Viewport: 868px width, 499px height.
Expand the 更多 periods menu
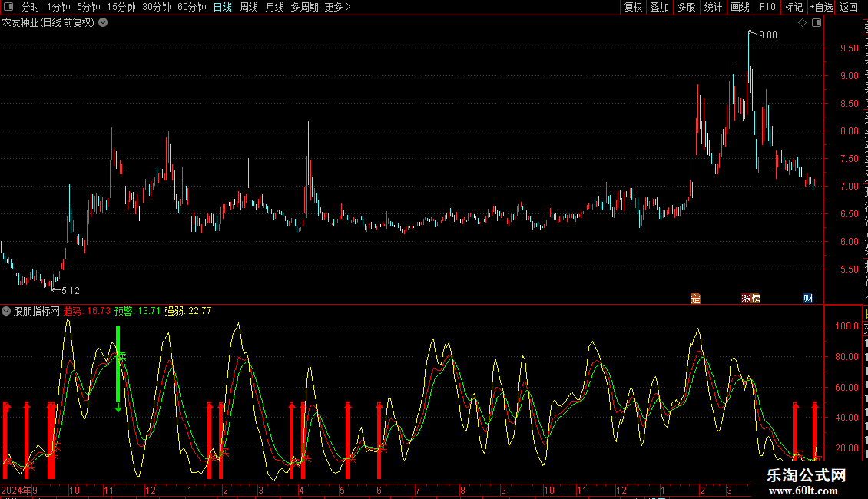pyautogui.click(x=337, y=7)
